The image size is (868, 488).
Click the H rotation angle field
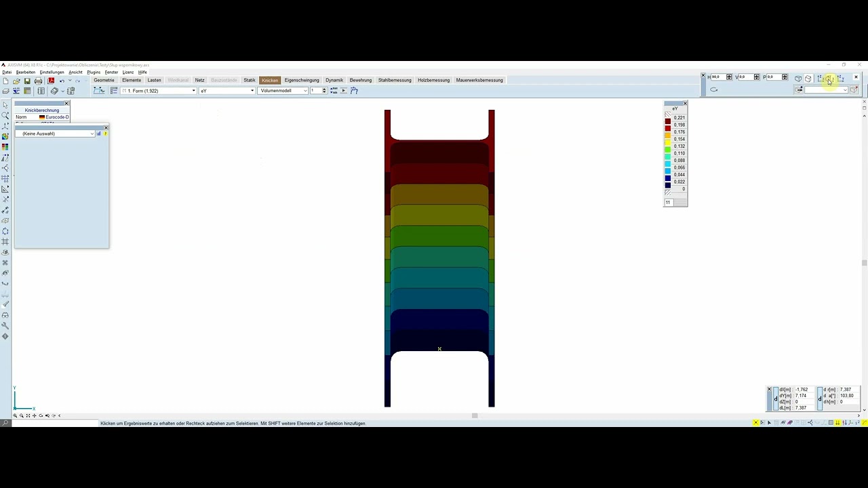(718, 77)
